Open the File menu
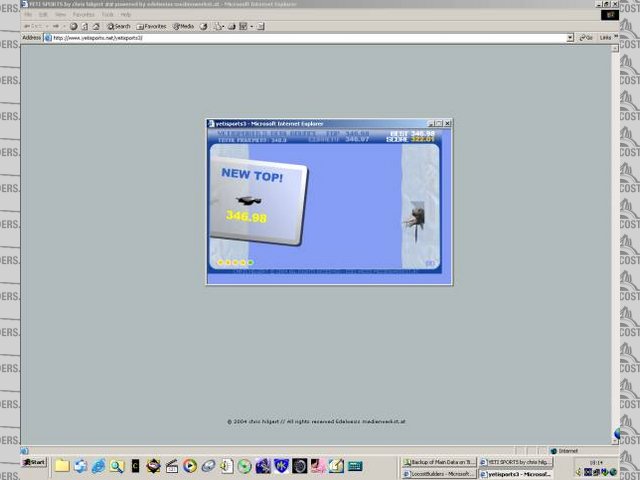 click(28, 15)
